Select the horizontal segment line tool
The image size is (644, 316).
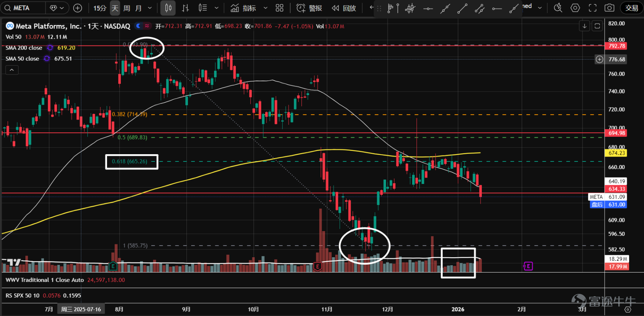tap(497, 8)
